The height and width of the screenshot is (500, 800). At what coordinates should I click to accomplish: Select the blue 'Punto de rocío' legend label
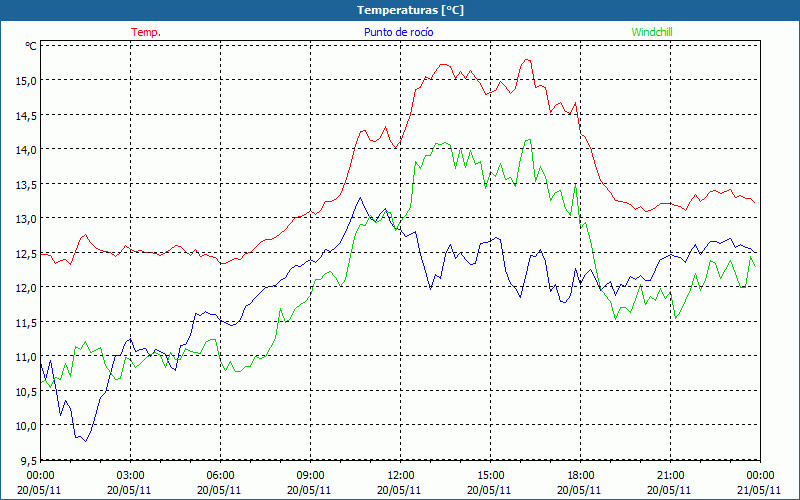398,32
